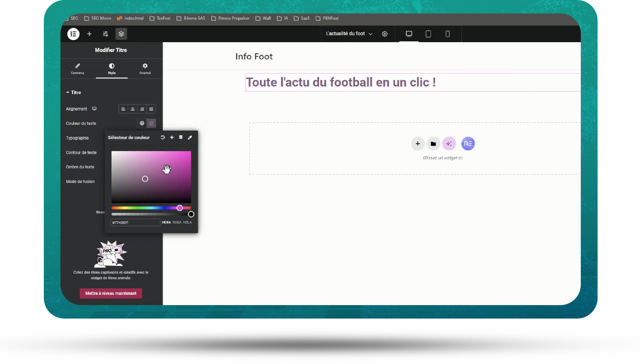Image resolution: width=641 pixels, height=364 pixels.
Task: Add a new global color with plus icon
Action: tap(172, 138)
